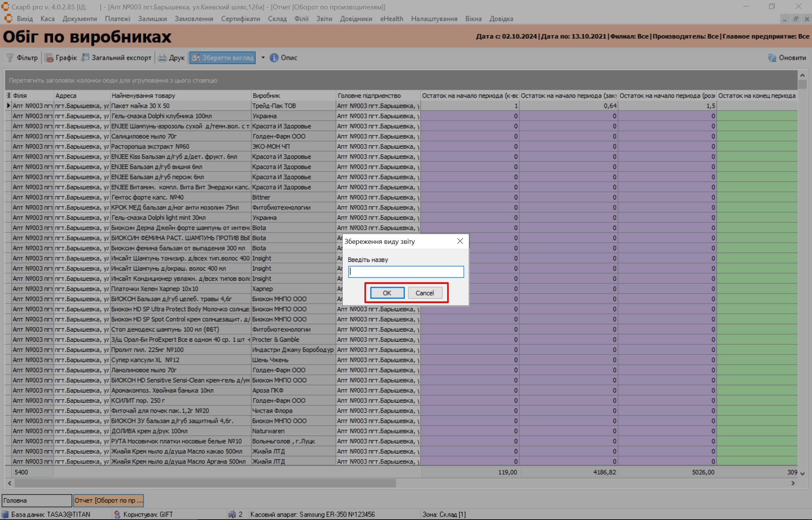
Task: Open the Довідники menu
Action: 356,19
